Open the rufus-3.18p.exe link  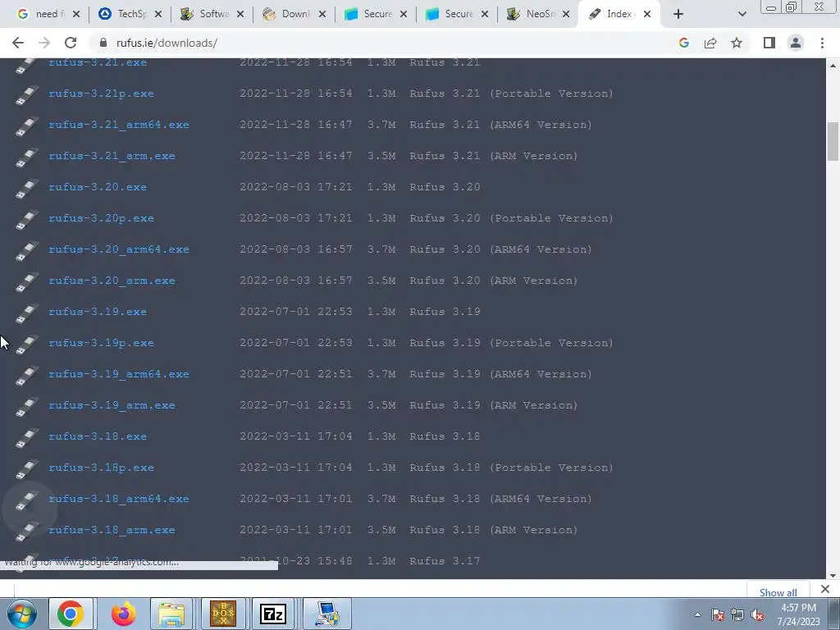[101, 467]
